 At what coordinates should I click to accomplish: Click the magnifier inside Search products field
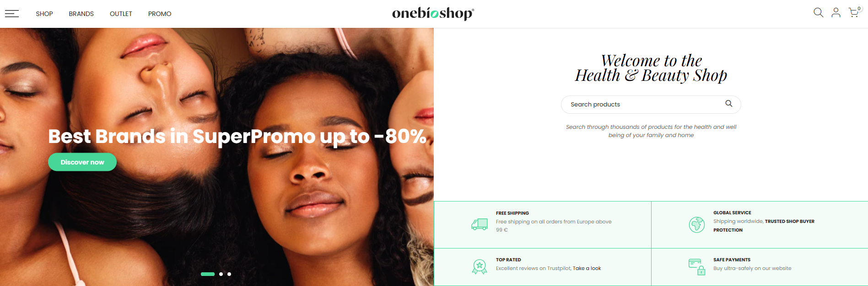[729, 104]
